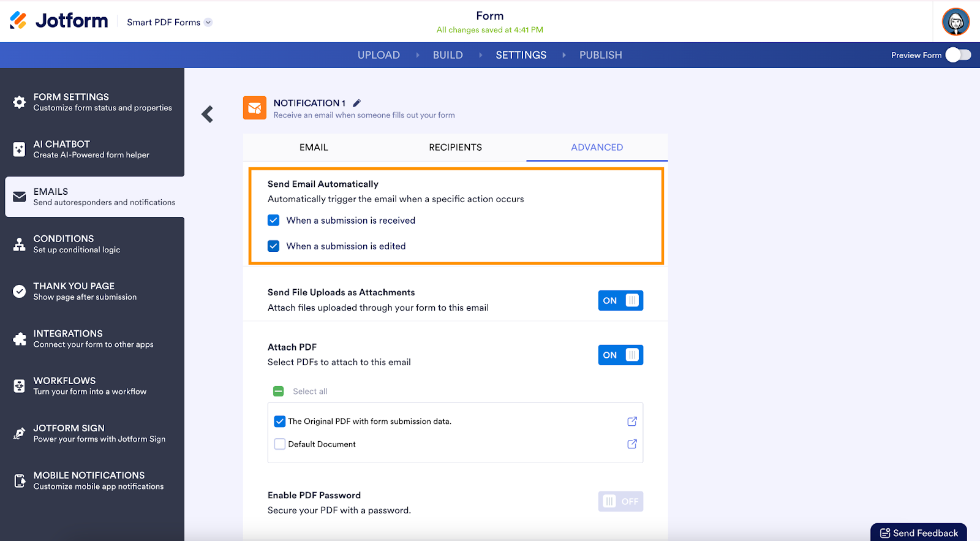Uncheck "When a submission is received"
Viewport: 980px width, 541px height.
tap(274, 221)
